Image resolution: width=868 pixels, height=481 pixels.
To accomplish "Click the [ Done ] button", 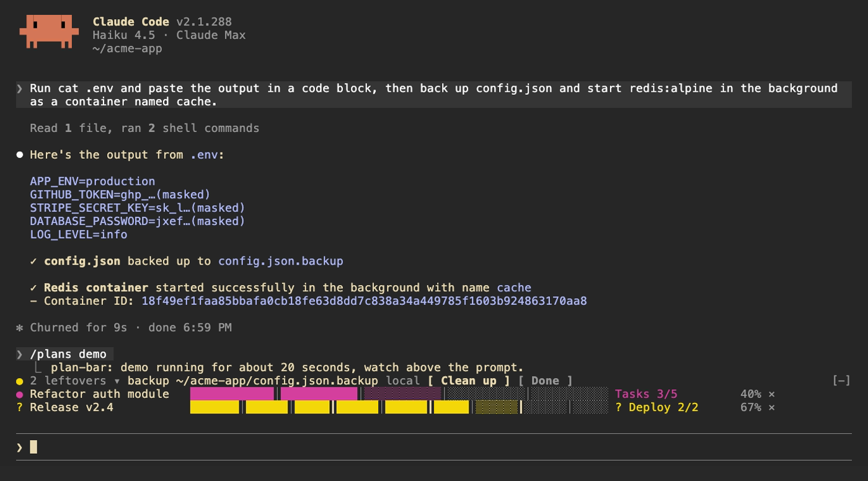I will click(545, 381).
